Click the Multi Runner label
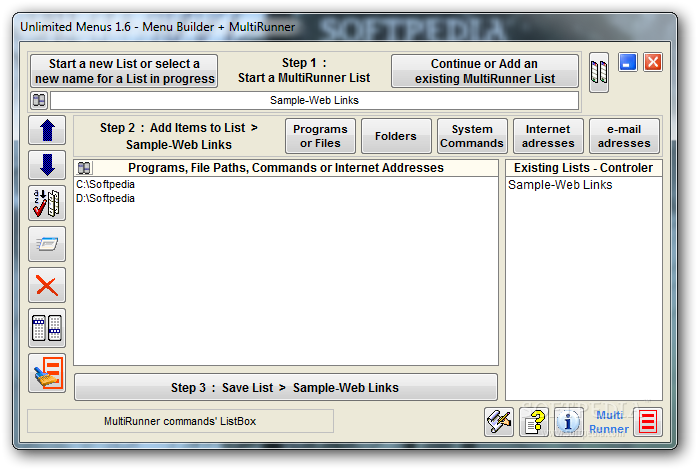 pos(609,422)
